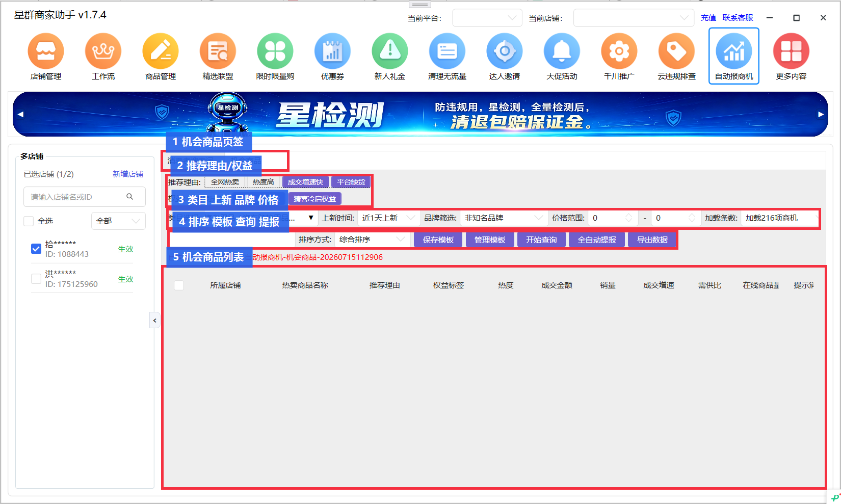Click the 新增店铺 add store link
The width and height of the screenshot is (841, 504).
(128, 174)
